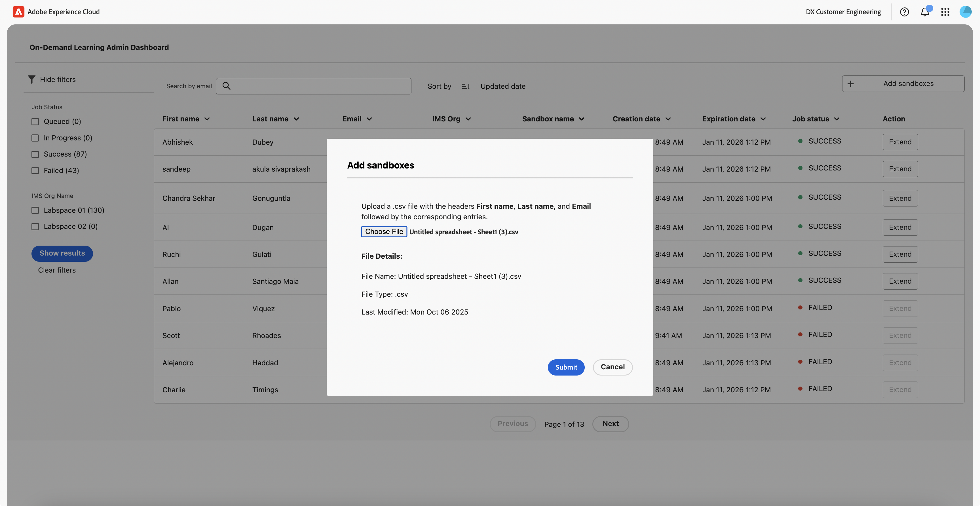Cancel the Add sandboxes dialog
The image size is (980, 506).
tap(612, 367)
